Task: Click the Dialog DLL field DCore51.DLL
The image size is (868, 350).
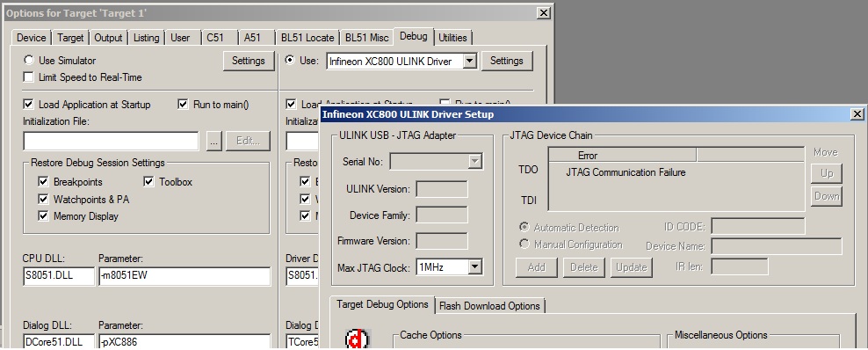Action: click(x=59, y=342)
